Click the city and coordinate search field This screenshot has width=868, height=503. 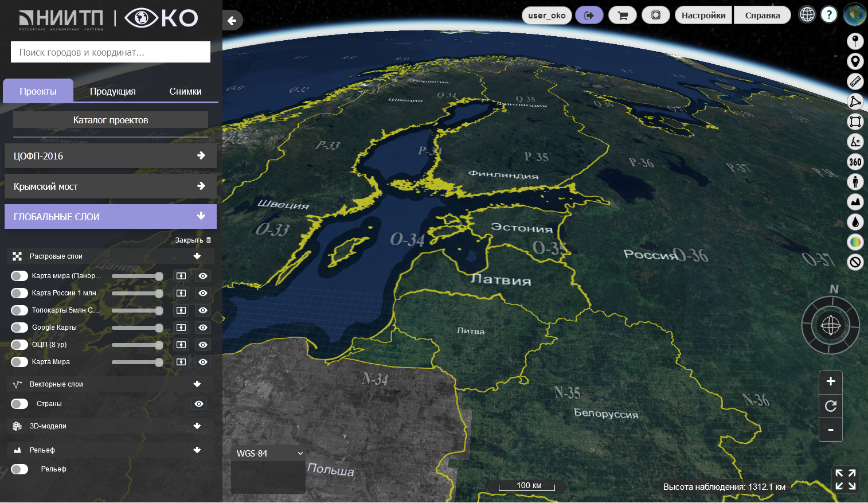coord(110,52)
